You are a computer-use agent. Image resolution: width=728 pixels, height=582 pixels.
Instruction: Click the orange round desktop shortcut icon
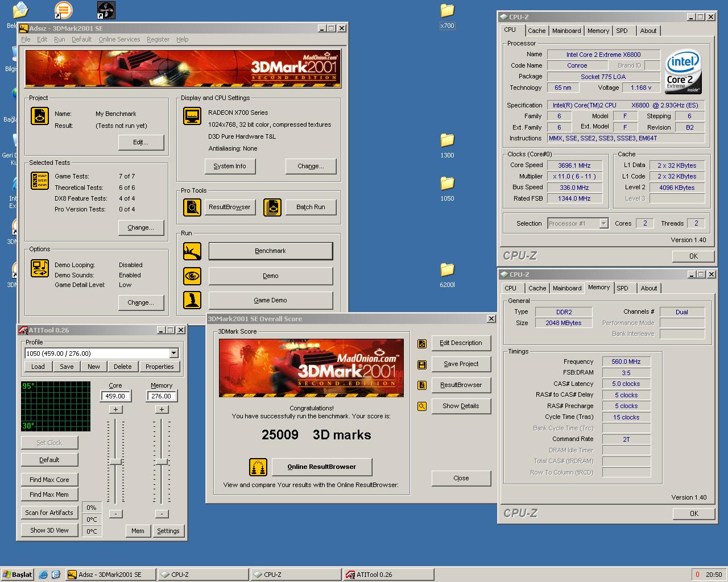point(63,10)
